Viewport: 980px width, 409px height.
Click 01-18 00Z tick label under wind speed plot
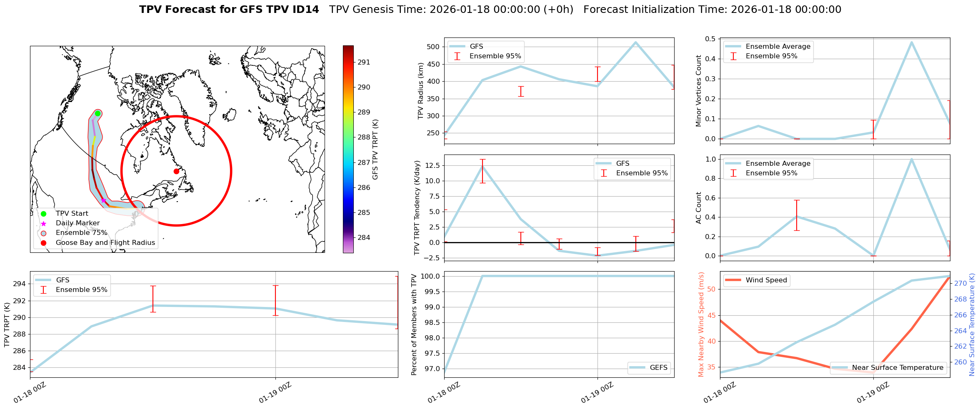(720, 393)
